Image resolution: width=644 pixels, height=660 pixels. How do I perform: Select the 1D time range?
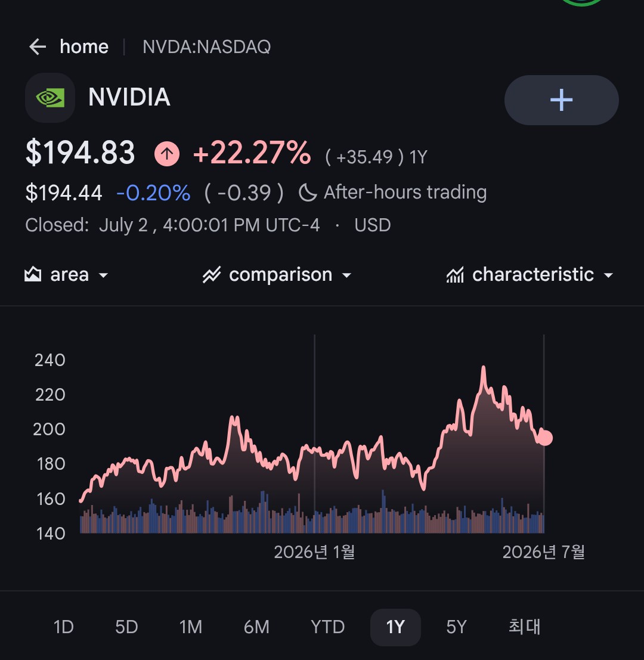click(x=64, y=627)
